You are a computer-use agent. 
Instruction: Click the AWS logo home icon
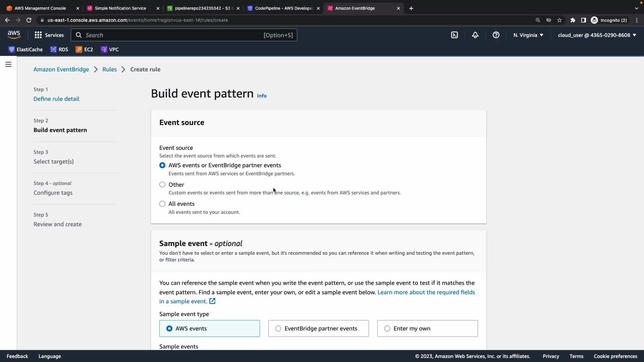tap(14, 35)
